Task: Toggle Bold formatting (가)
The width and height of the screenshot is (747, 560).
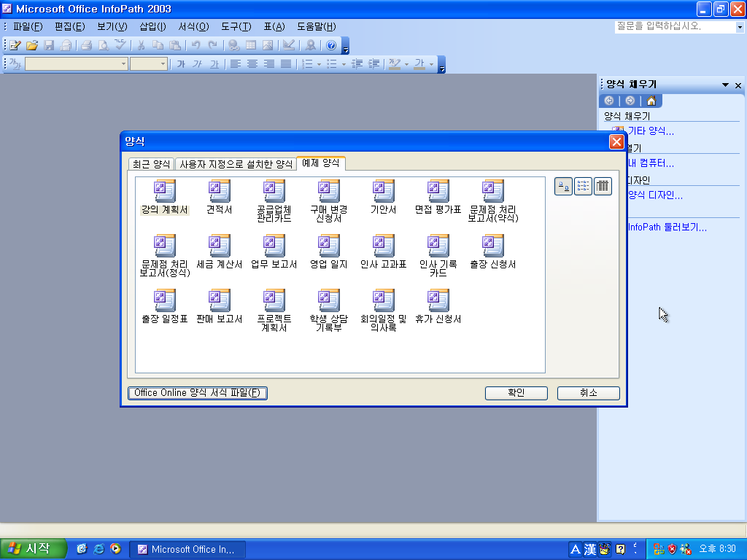Action: point(181,64)
